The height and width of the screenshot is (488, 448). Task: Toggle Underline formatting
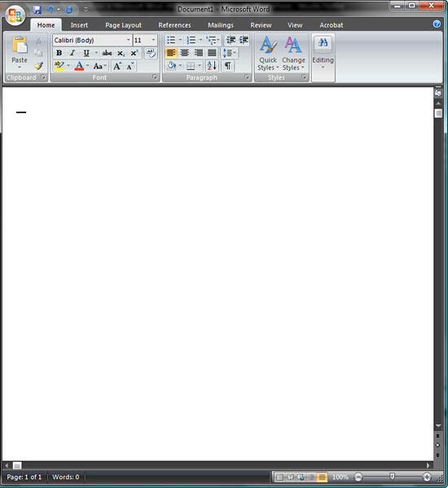click(86, 53)
